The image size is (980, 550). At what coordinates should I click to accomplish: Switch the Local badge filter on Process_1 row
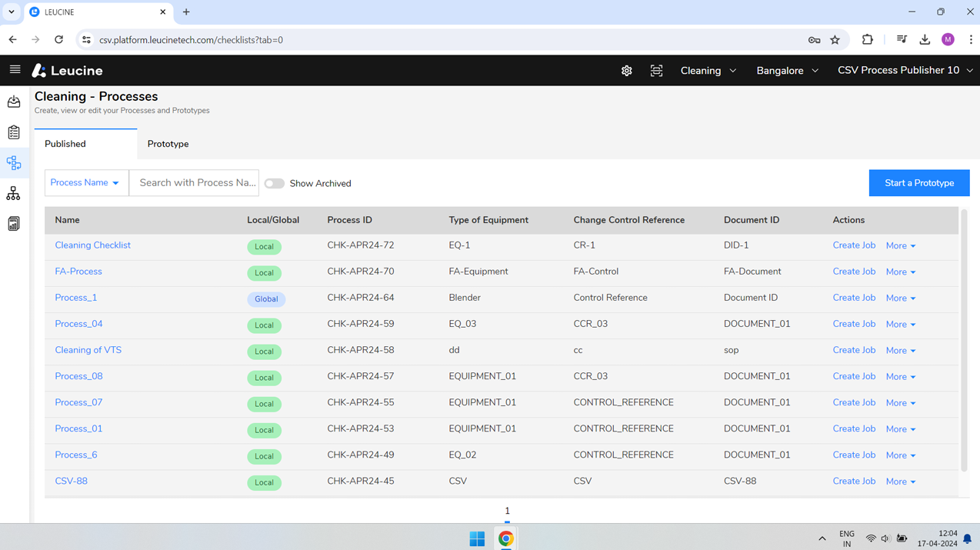266,299
